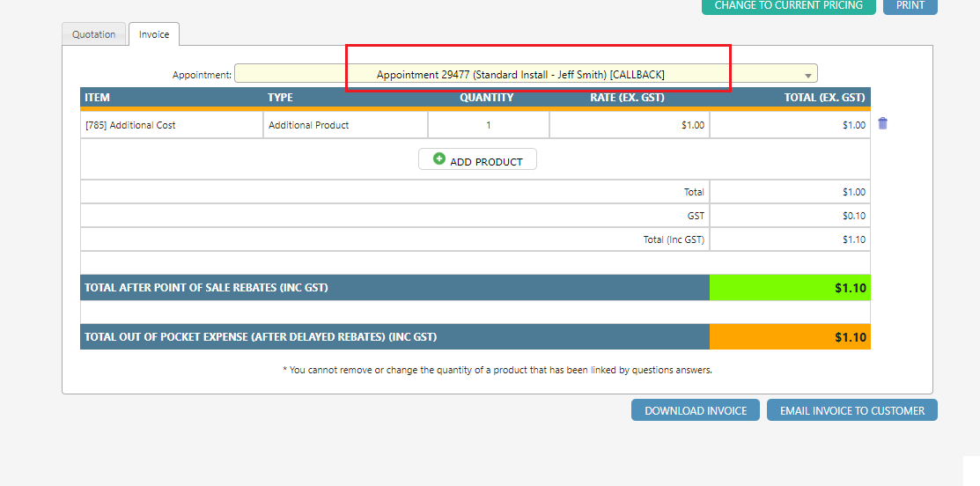The image size is (980, 486).
Task: Click the rate cell in Additional Cost row
Action: [630, 125]
